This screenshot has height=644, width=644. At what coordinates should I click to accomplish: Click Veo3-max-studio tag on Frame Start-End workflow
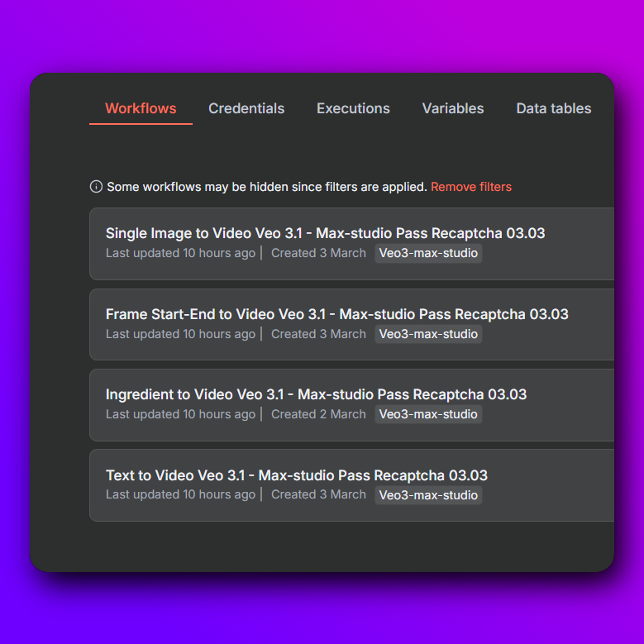tap(428, 334)
